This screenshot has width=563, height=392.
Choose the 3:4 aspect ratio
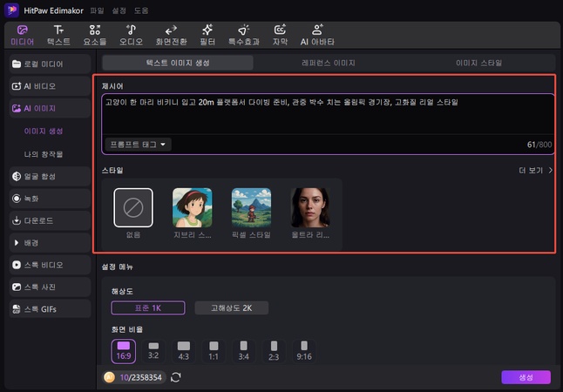click(244, 351)
